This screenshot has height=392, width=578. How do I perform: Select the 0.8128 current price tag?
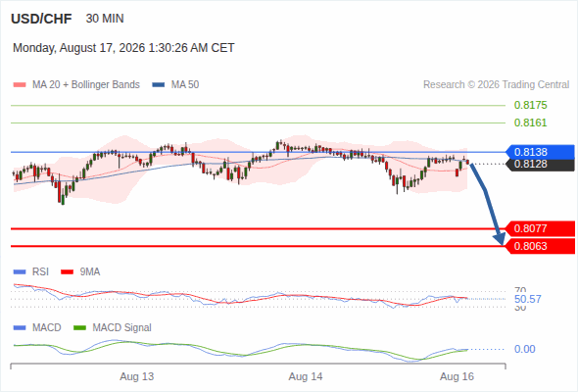pos(540,164)
